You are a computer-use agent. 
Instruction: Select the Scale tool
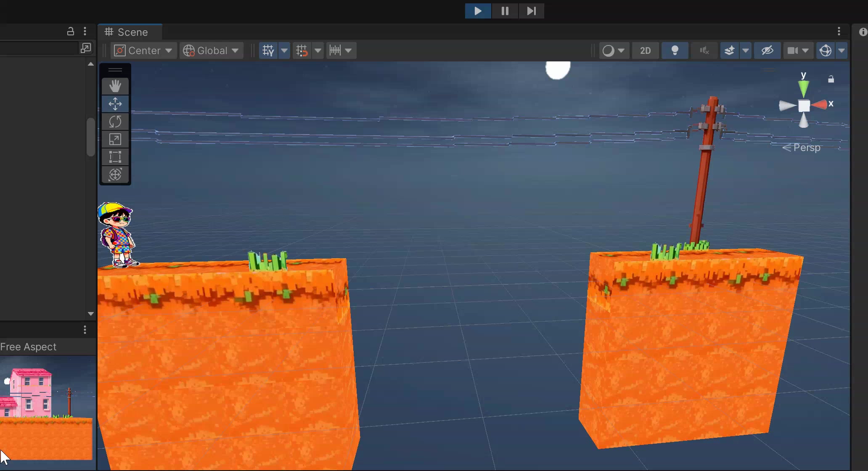pyautogui.click(x=115, y=139)
